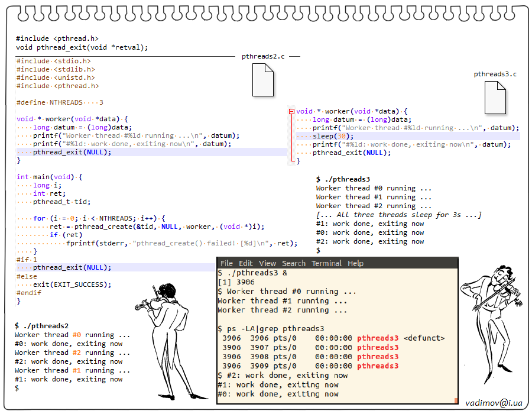532x414 pixels.
Task: Click the '$ ./pthreads3 &' command
Action: 252,273
